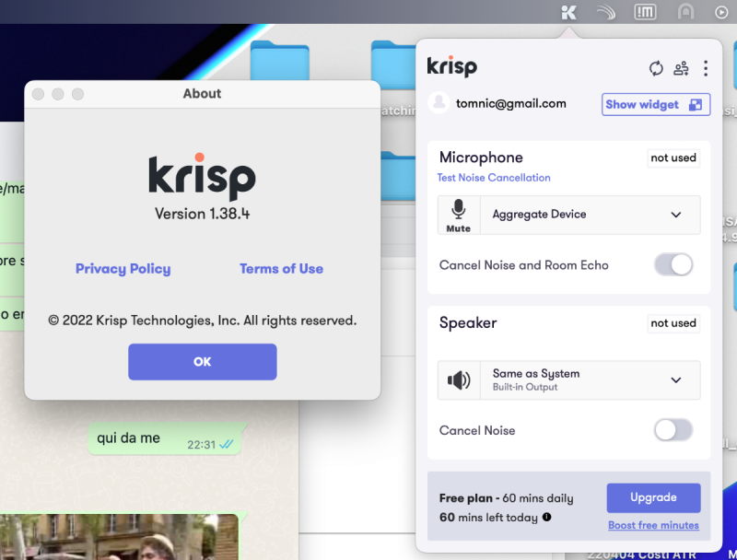Click the refresh icon in Krisp panel
The image size is (737, 560).
pyautogui.click(x=656, y=68)
